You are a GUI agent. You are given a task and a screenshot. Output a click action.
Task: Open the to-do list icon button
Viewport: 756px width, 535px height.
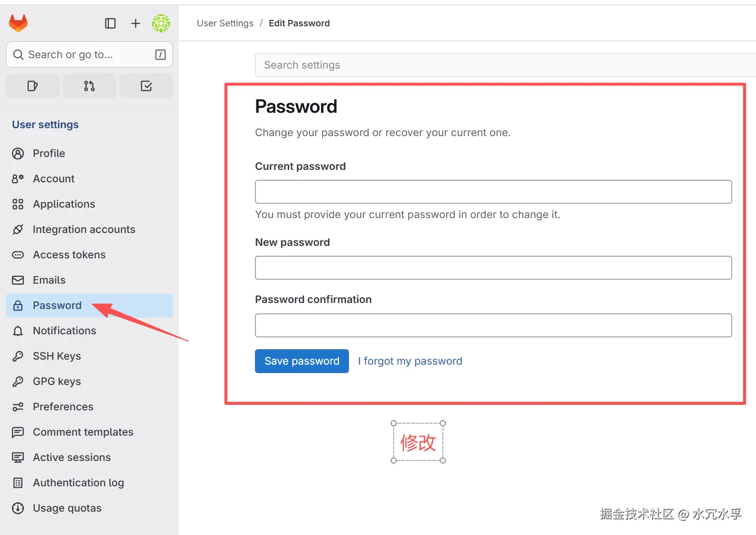point(146,86)
